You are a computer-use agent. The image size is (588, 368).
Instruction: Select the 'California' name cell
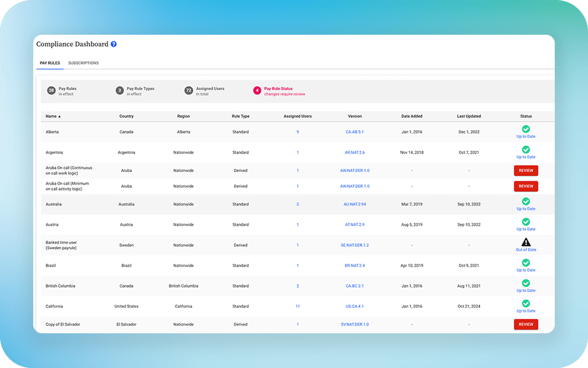pyautogui.click(x=54, y=307)
